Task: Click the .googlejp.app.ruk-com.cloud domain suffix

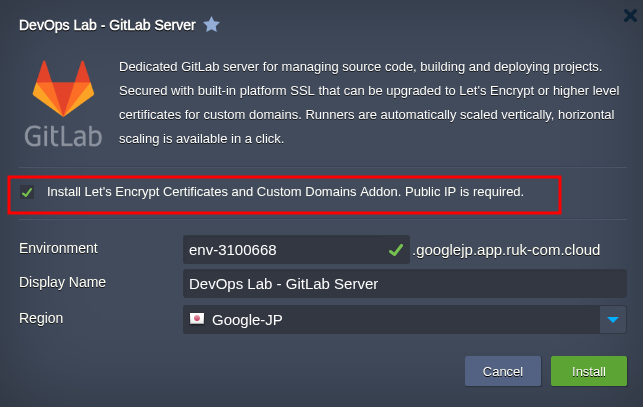Action: pos(506,250)
